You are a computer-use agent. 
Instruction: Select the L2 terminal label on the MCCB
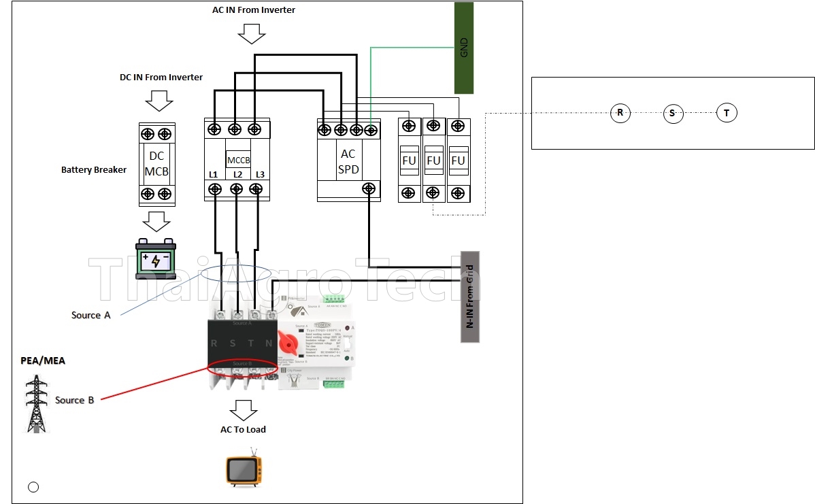237,175
